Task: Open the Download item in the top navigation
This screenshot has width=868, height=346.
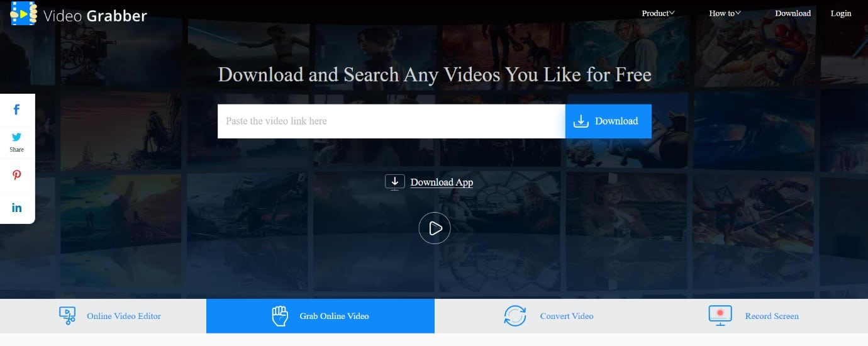Action: 793,13
